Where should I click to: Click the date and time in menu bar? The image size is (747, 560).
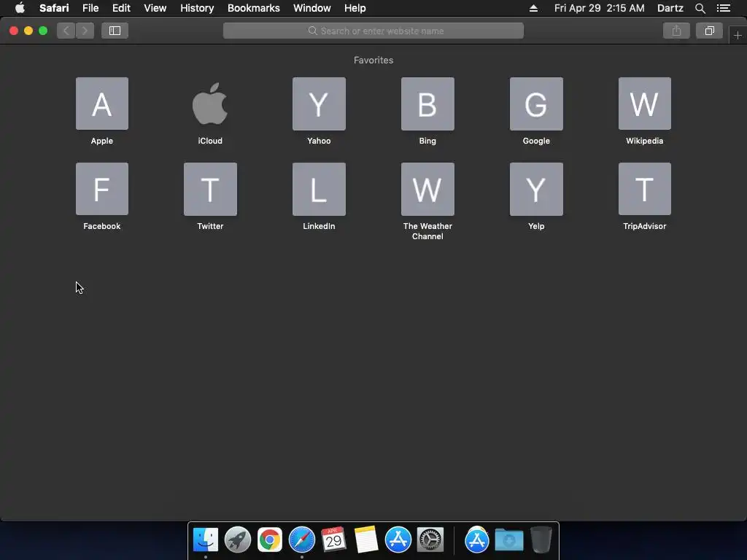tap(599, 8)
